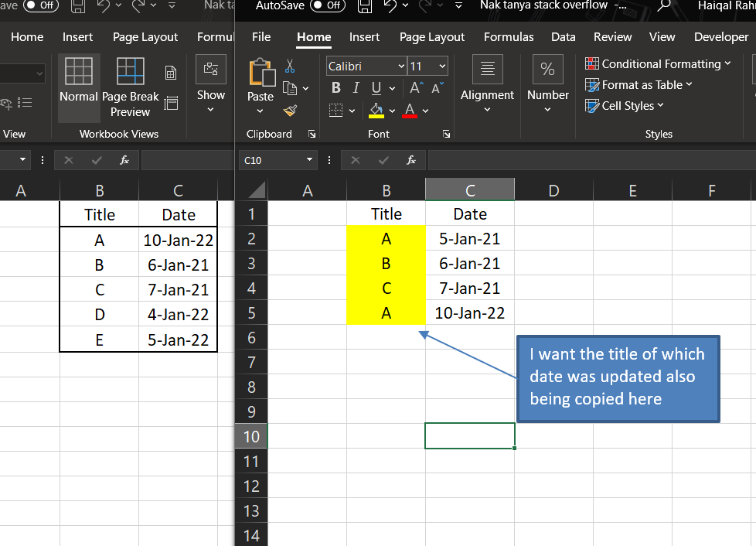Open Show group in left window
The image size is (756, 546).
[211, 84]
